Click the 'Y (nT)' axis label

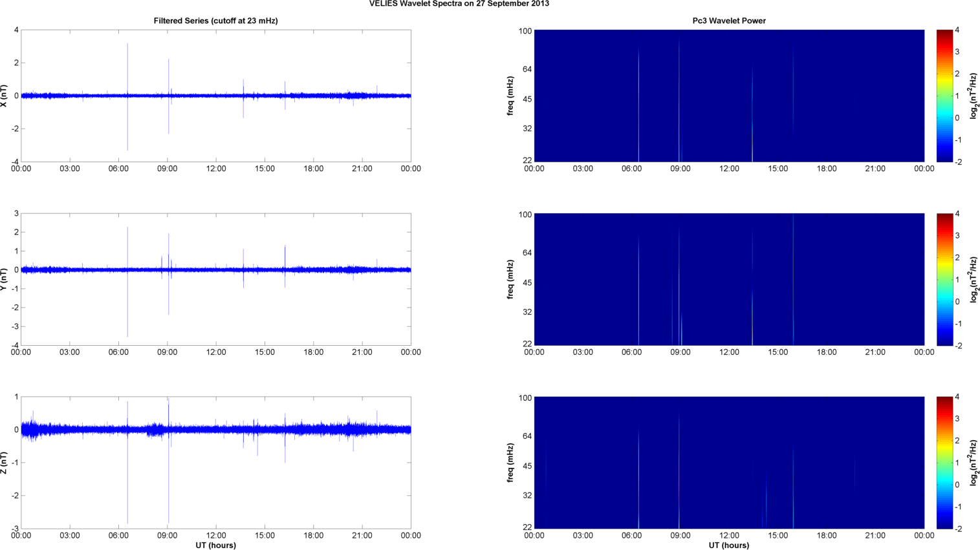tap(5, 279)
